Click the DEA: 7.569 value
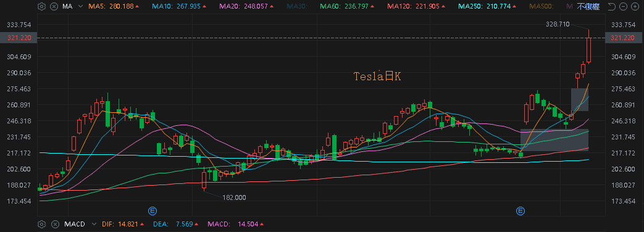644x232 pixels. [x=176, y=224]
